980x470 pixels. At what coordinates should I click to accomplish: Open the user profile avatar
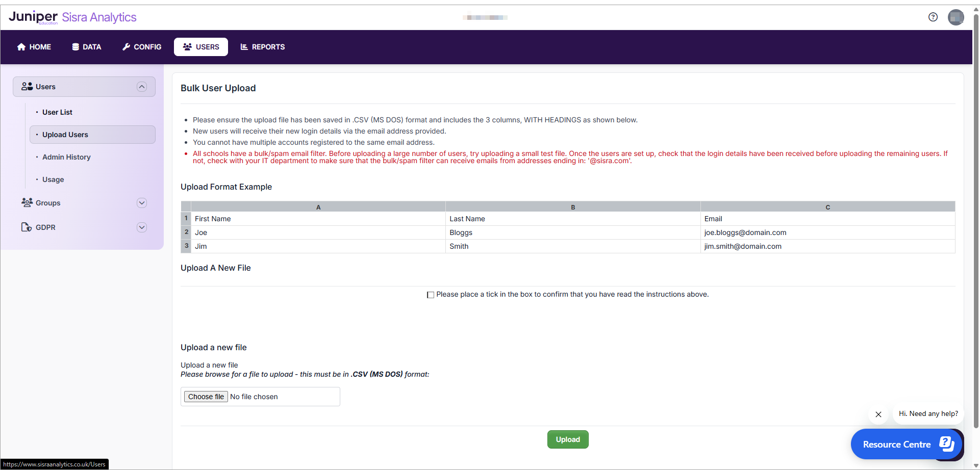(x=956, y=17)
